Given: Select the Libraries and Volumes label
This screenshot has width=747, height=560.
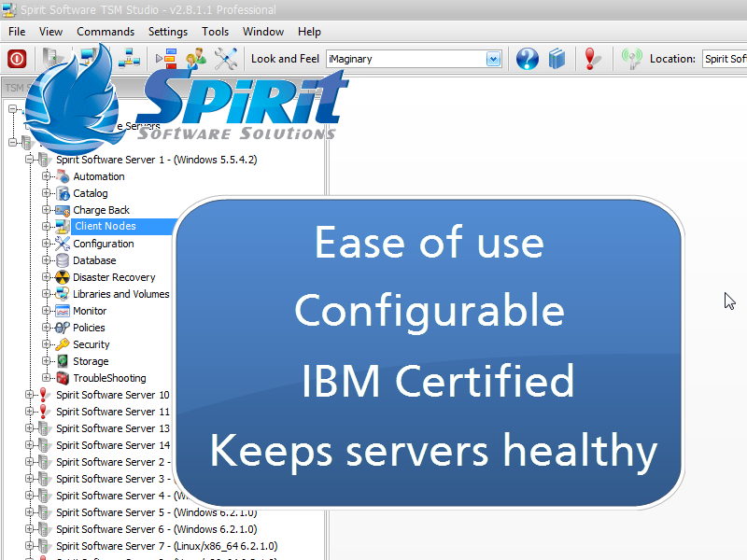Looking at the screenshot, I should tap(121, 294).
